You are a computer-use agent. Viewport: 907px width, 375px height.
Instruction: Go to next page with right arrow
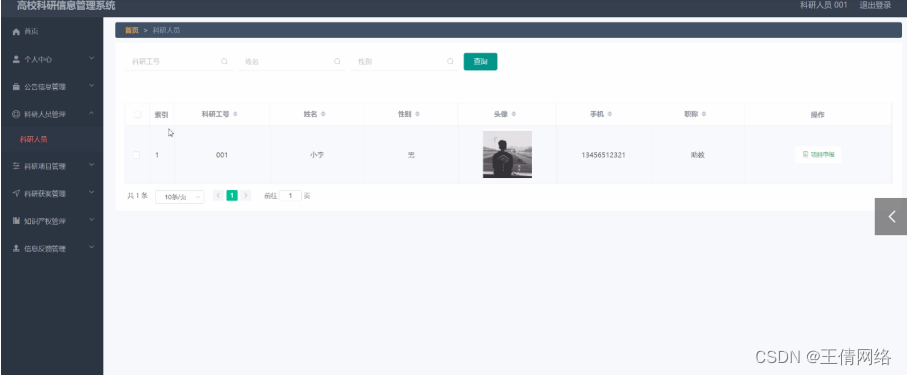[246, 196]
